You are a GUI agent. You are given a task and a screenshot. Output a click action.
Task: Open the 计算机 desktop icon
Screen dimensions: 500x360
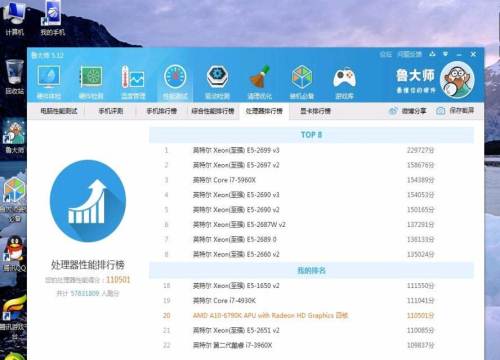14,18
